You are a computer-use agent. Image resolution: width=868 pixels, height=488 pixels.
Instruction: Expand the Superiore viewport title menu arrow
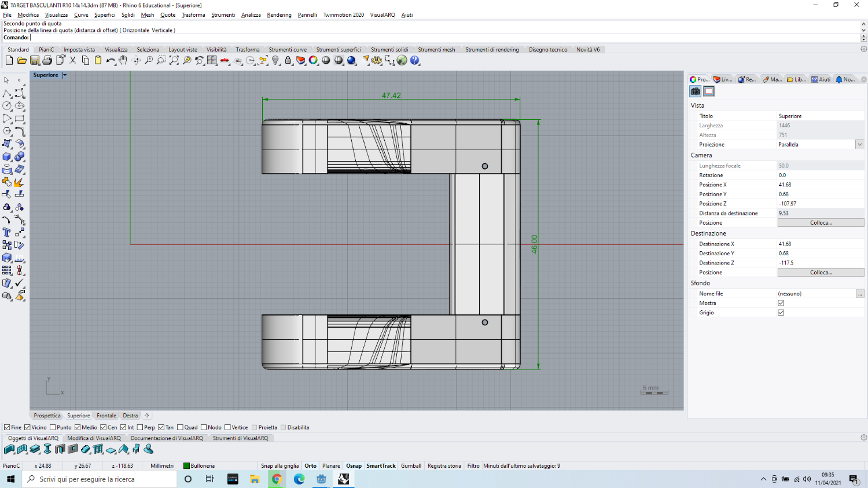(x=65, y=75)
